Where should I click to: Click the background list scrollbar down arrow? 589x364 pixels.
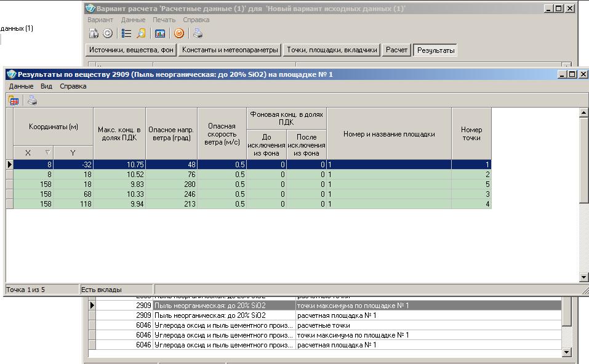pos(567,352)
